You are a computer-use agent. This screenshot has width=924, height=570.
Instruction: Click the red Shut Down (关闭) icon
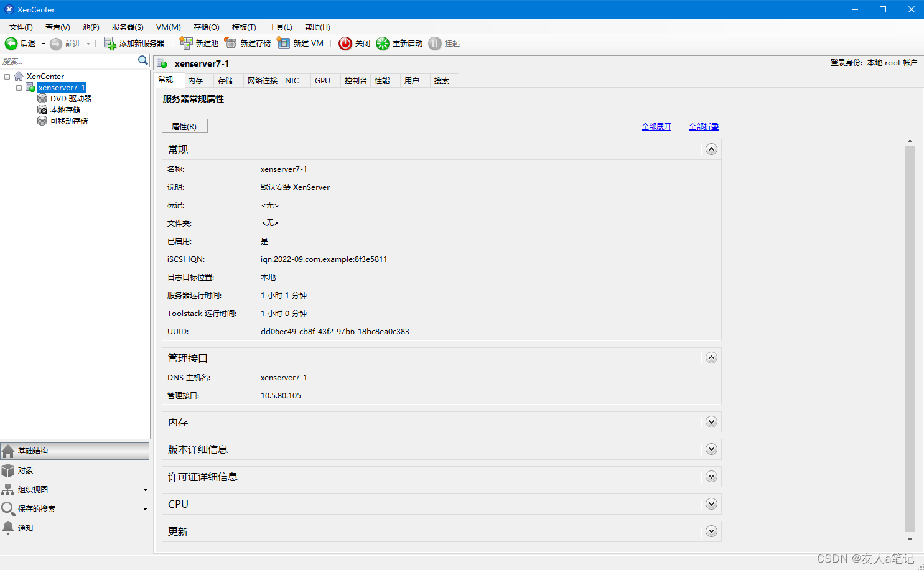point(345,44)
